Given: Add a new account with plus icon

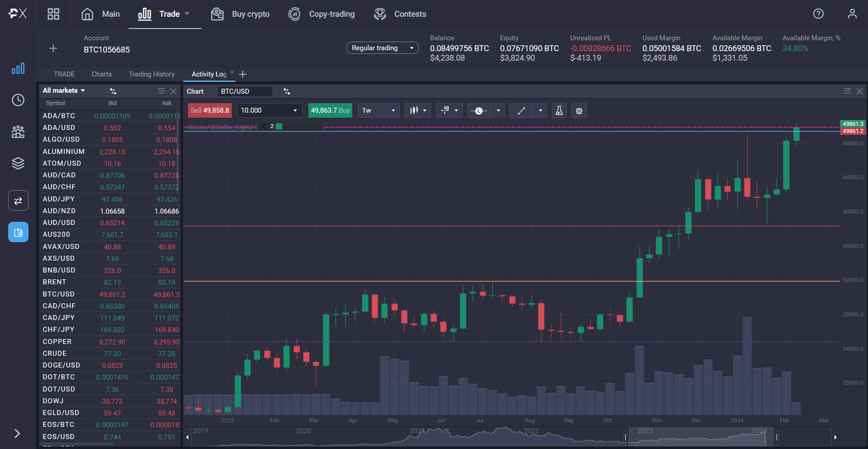Looking at the screenshot, I should (x=53, y=48).
